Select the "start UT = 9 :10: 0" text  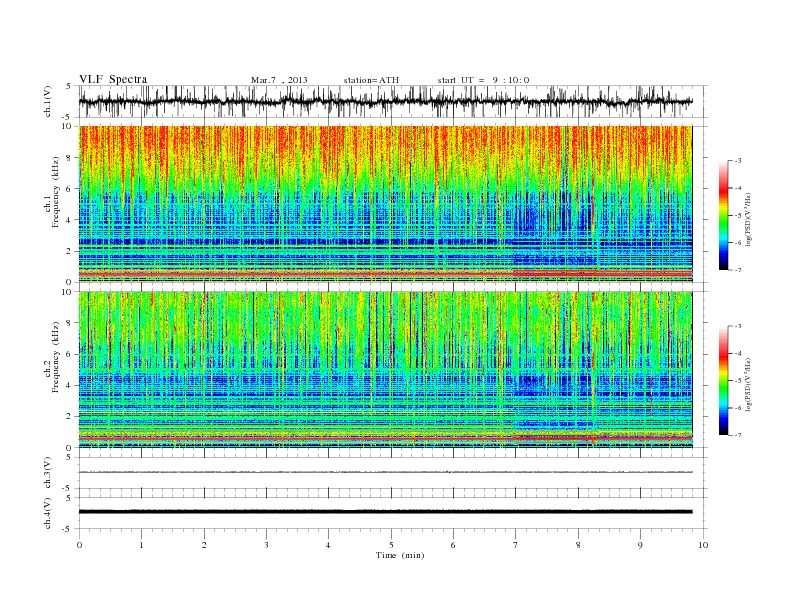(483, 80)
